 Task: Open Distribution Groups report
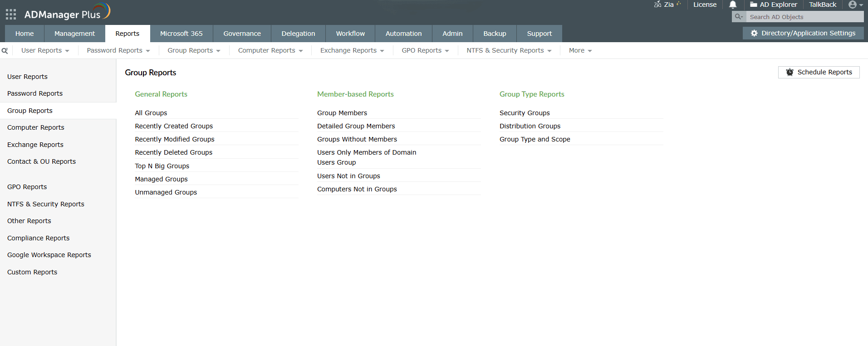click(530, 126)
